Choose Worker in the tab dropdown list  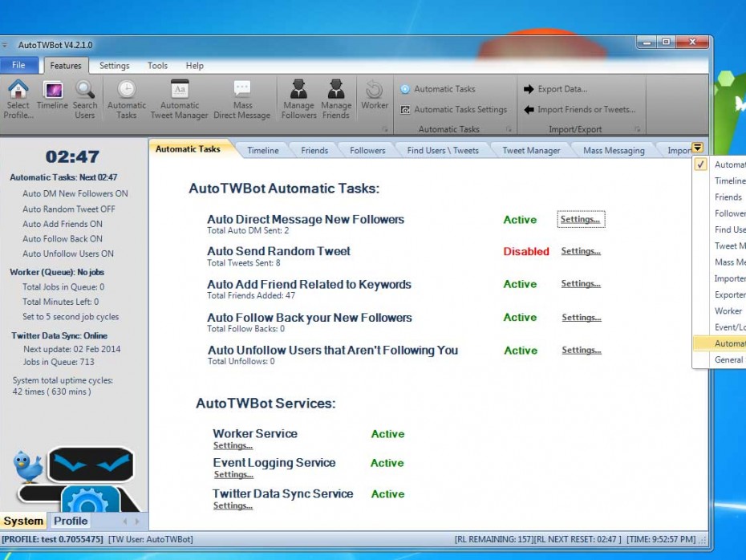click(x=720, y=310)
